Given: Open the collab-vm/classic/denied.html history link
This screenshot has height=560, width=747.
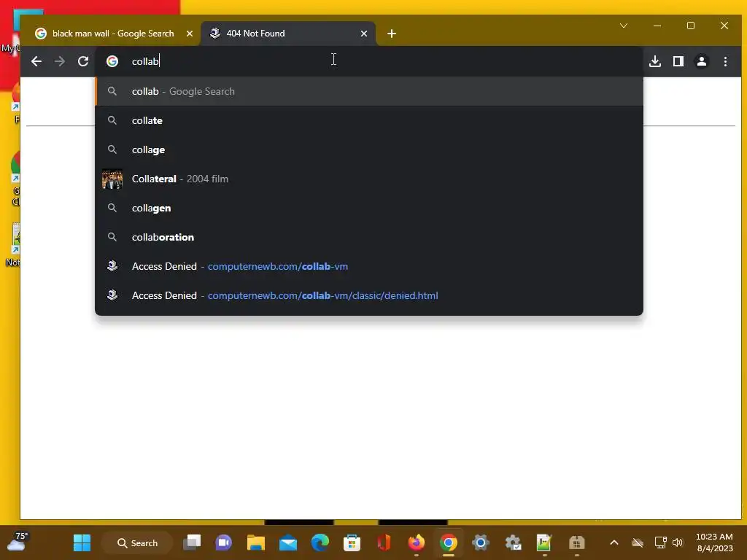Looking at the screenshot, I should tap(369, 295).
